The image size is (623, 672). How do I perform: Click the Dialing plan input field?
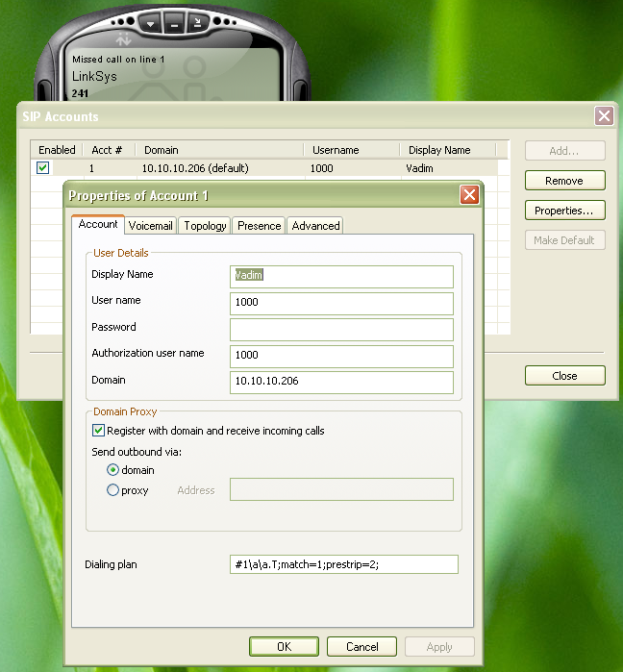pos(344,564)
